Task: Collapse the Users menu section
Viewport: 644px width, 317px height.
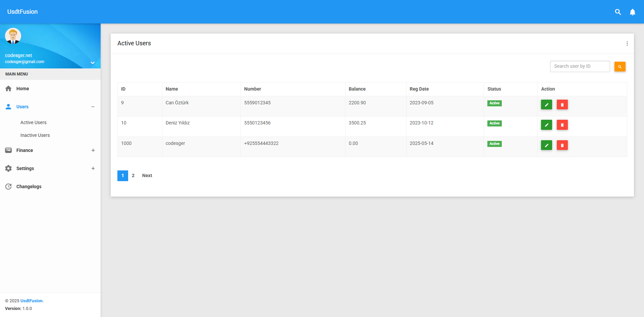Action: coord(93,107)
